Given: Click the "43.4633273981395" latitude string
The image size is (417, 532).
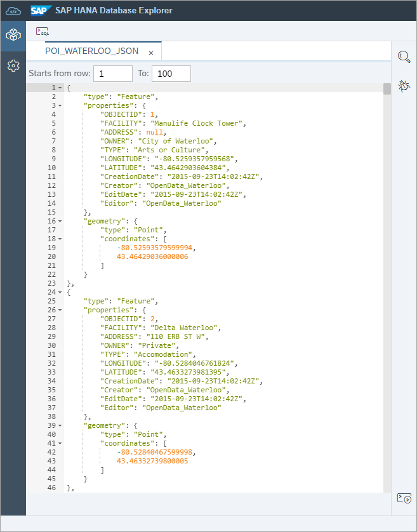Looking at the screenshot, I should (x=188, y=372).
